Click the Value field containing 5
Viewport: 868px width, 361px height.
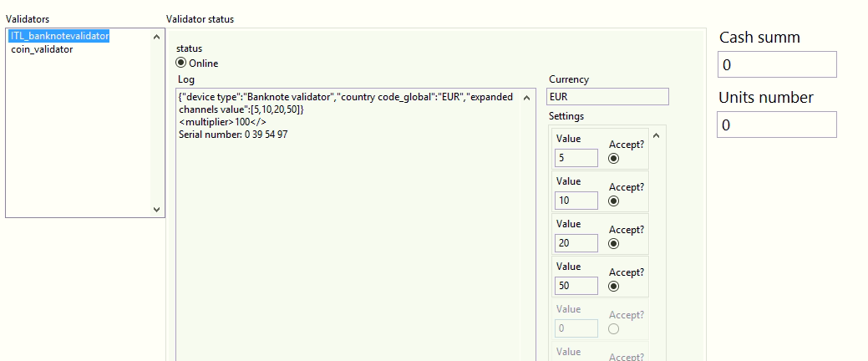click(x=576, y=158)
